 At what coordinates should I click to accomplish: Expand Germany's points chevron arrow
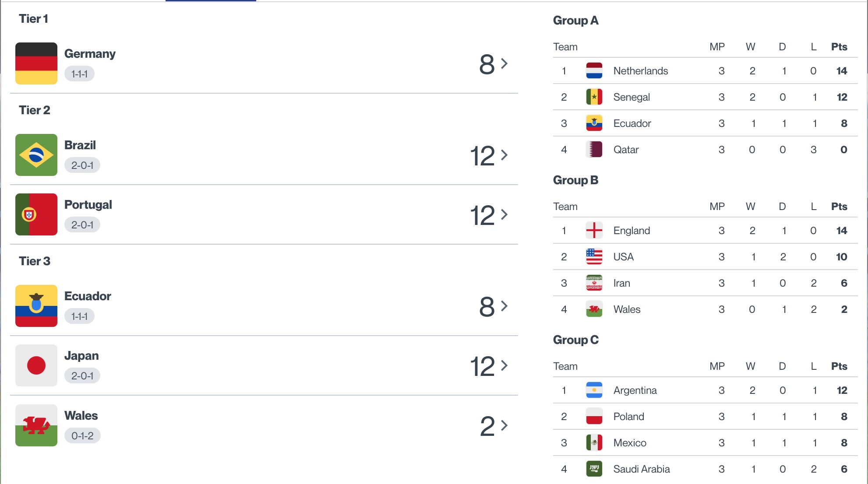point(505,64)
